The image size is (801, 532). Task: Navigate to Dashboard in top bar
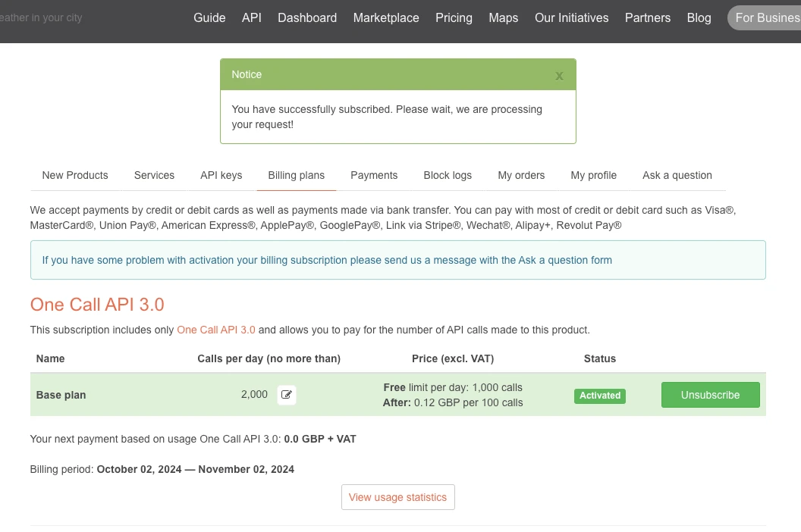click(x=307, y=17)
